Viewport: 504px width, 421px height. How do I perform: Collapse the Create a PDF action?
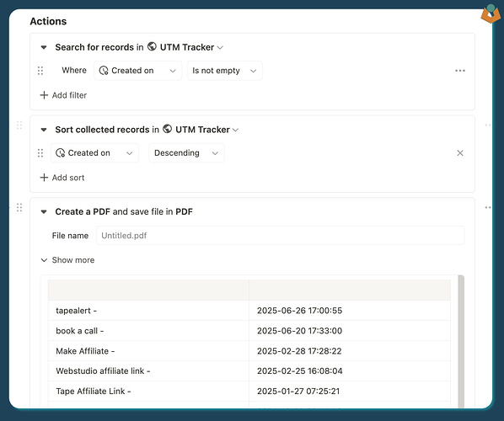pyautogui.click(x=44, y=212)
